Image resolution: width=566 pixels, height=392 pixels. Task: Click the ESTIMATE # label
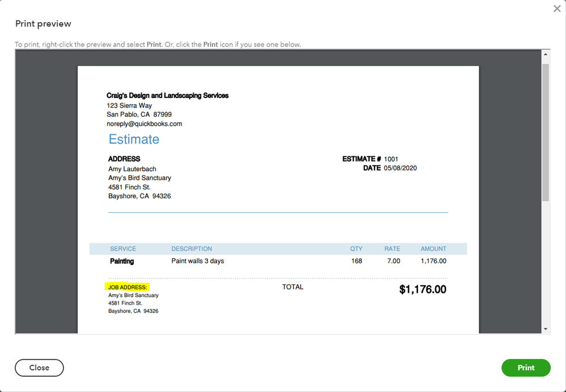click(361, 159)
